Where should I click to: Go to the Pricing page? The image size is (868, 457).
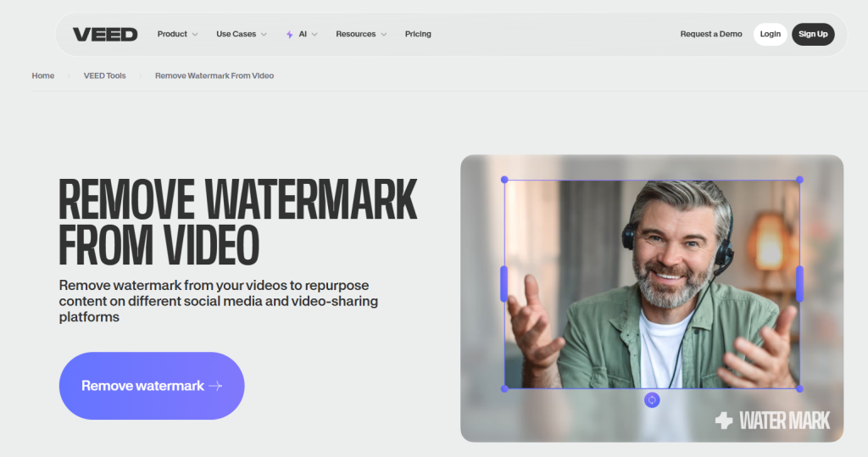418,34
